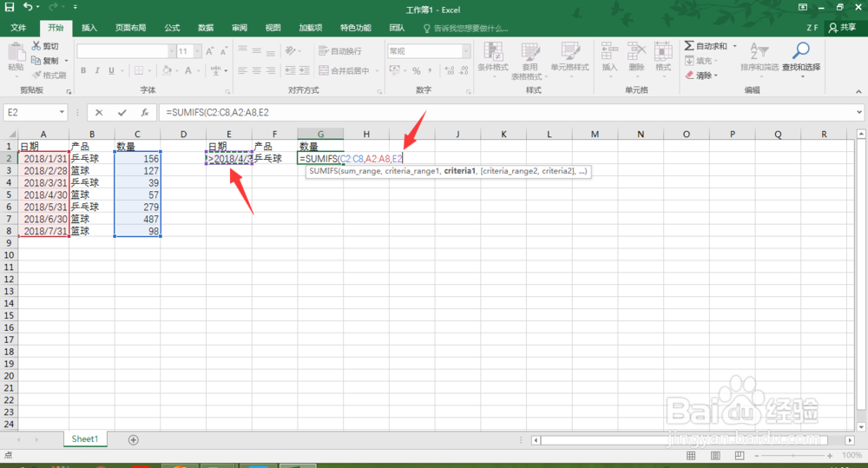This screenshot has width=868, height=468.
Task: Click cell A5 with date 2018/4/30
Action: (43, 194)
